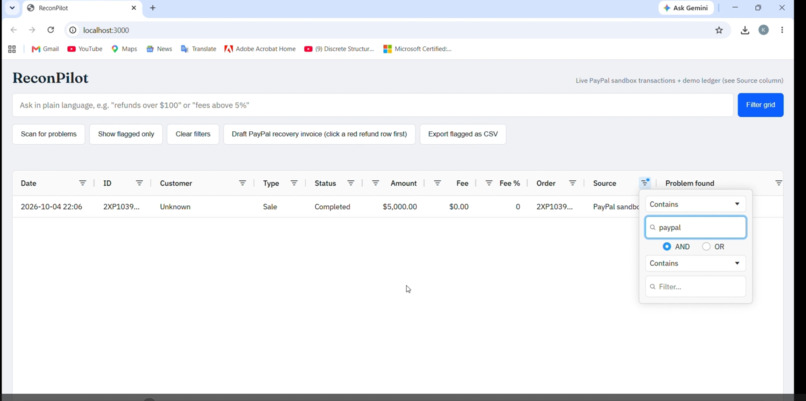Open the Adobe Acrobat Home bookmark
This screenshot has height=401, width=806.
pos(260,49)
